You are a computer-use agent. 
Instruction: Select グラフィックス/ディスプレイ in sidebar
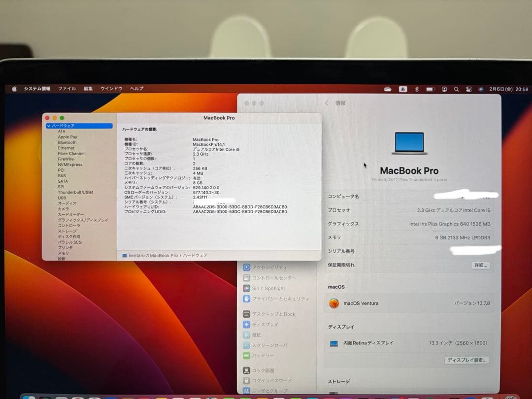pyautogui.click(x=83, y=220)
